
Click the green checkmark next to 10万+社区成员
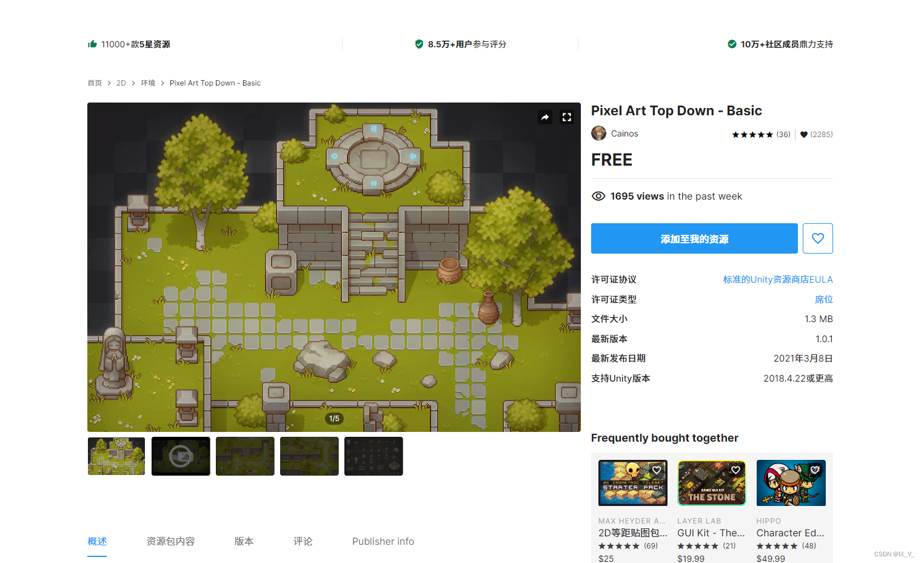[732, 44]
